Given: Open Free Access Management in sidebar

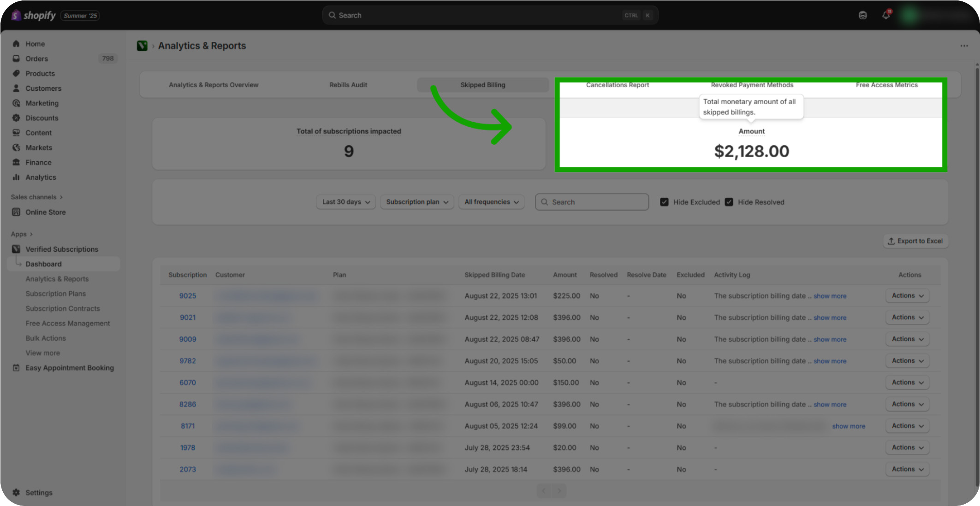Looking at the screenshot, I should click(x=68, y=323).
